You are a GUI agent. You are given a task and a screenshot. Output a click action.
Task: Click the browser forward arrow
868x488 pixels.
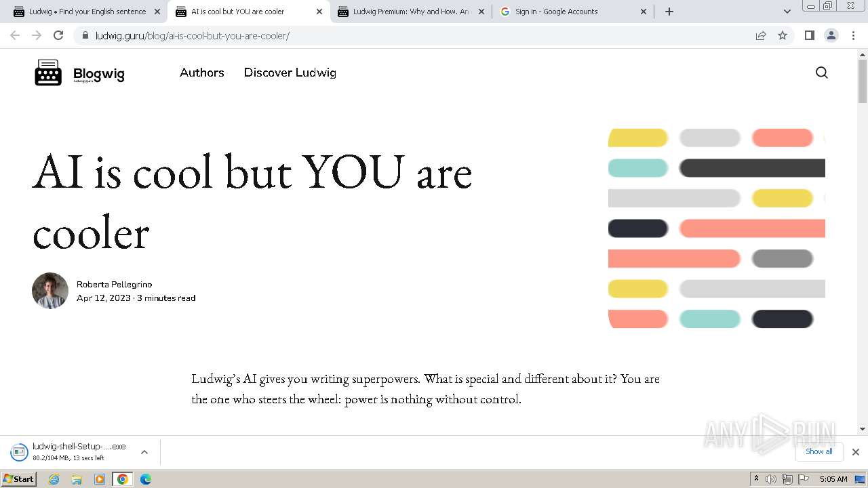click(x=37, y=35)
